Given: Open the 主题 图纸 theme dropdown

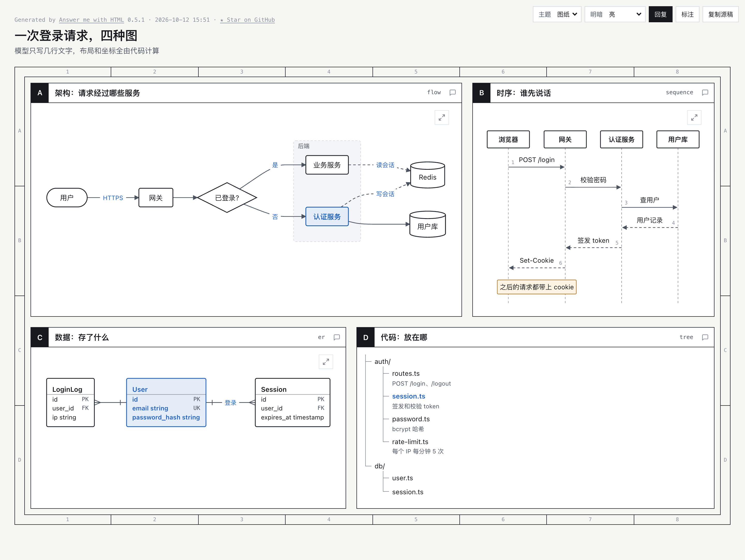Looking at the screenshot, I should (557, 14).
